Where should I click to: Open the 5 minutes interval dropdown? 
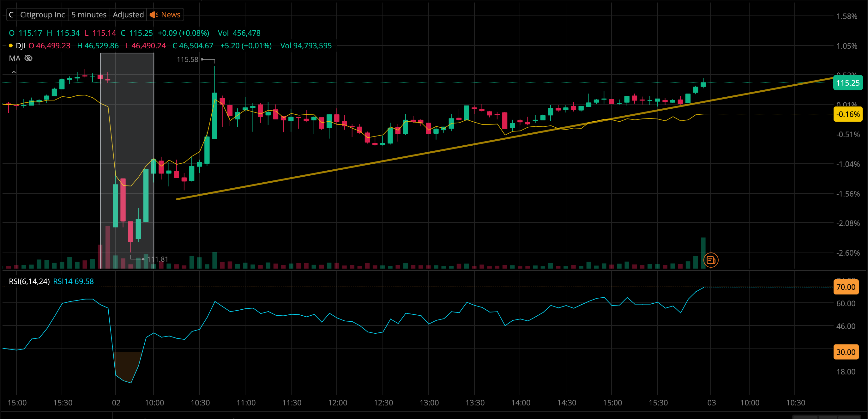(89, 15)
